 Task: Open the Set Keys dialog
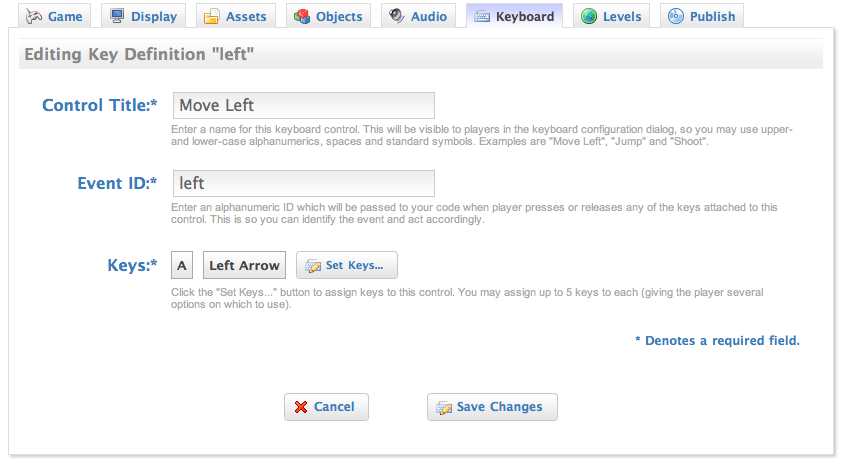347,265
